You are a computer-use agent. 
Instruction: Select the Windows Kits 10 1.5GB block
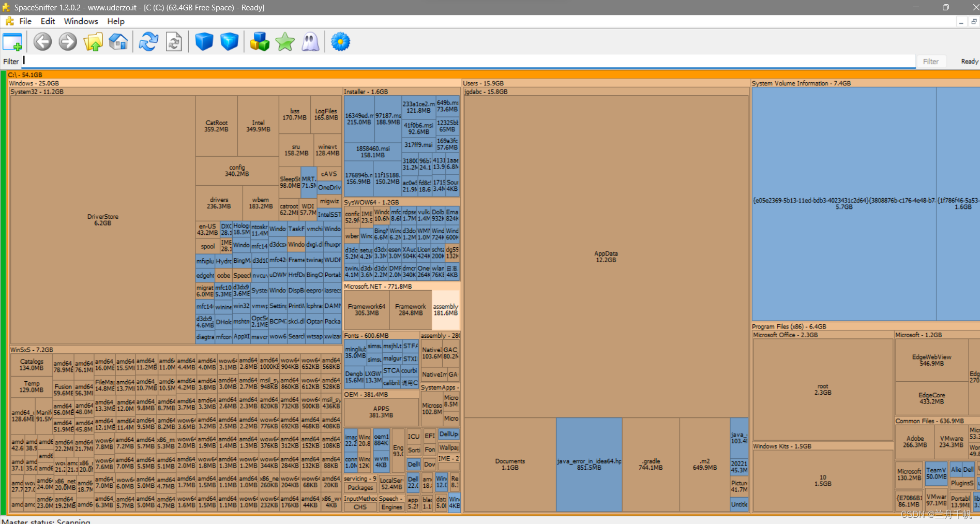pyautogui.click(x=823, y=481)
